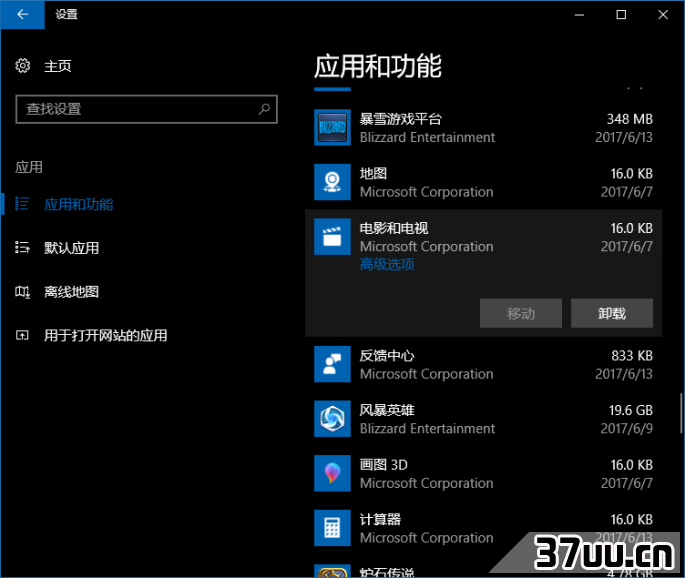The height and width of the screenshot is (578, 685).
Task: Click the 348 MB size value
Action: coord(630,119)
